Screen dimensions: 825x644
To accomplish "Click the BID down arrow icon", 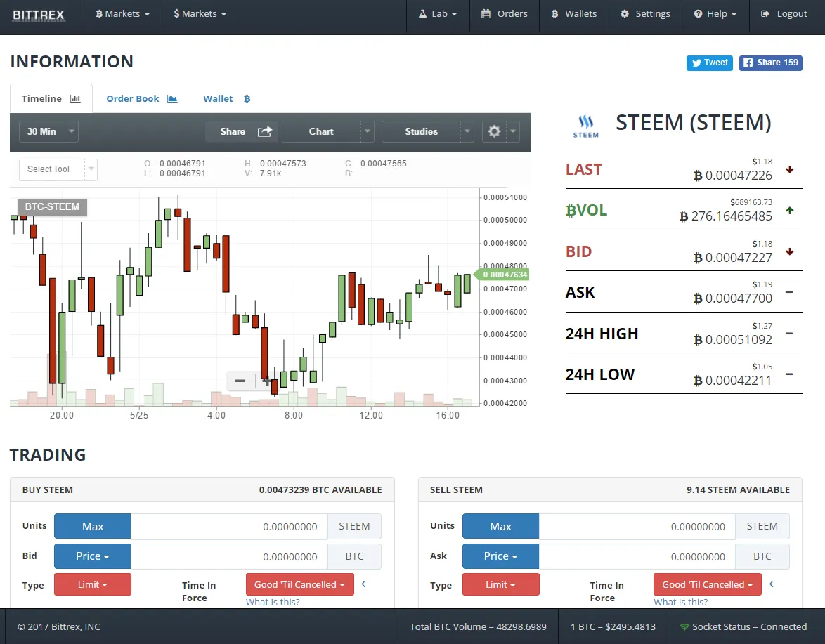I will (789, 251).
